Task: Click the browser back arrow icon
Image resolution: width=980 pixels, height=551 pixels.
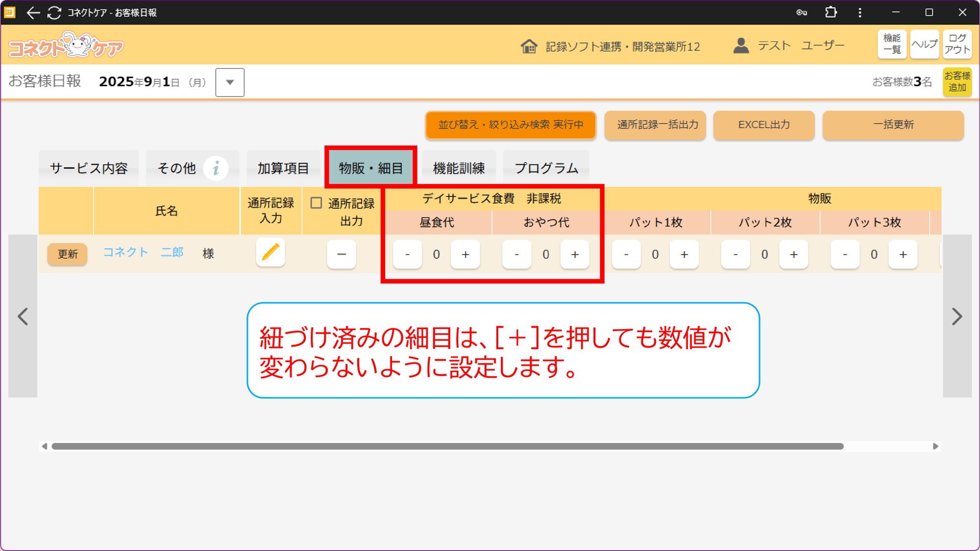Action: pyautogui.click(x=33, y=13)
